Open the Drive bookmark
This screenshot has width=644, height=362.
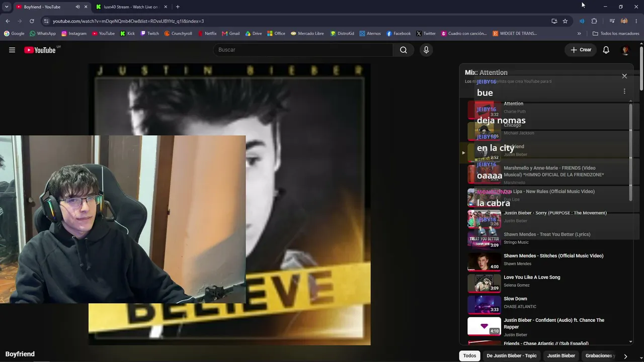254,34
